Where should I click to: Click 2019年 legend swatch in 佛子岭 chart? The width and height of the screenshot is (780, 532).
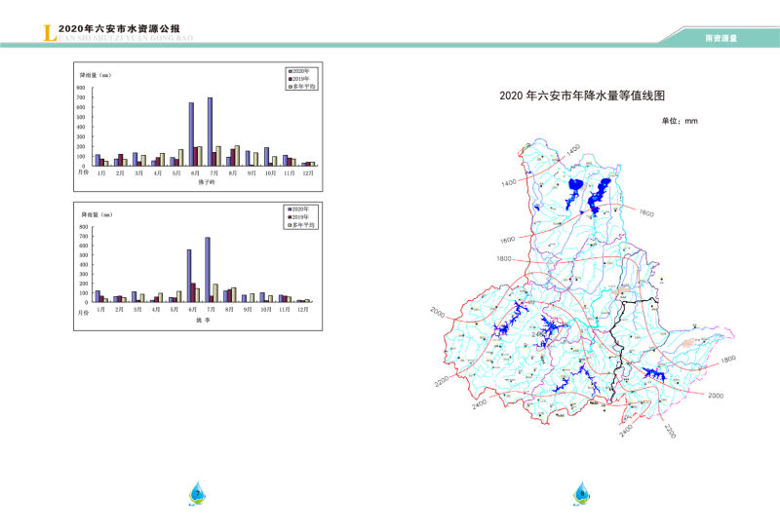click(x=290, y=79)
